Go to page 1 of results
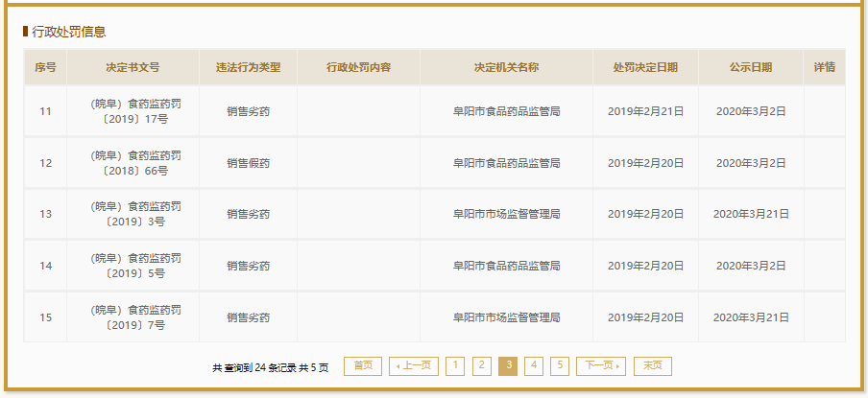 [x=455, y=365]
